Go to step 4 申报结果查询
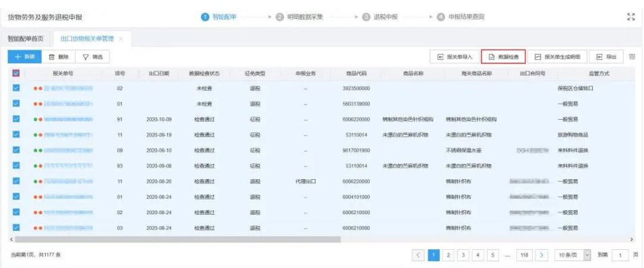The height and width of the screenshot is (268, 644). pos(461,17)
